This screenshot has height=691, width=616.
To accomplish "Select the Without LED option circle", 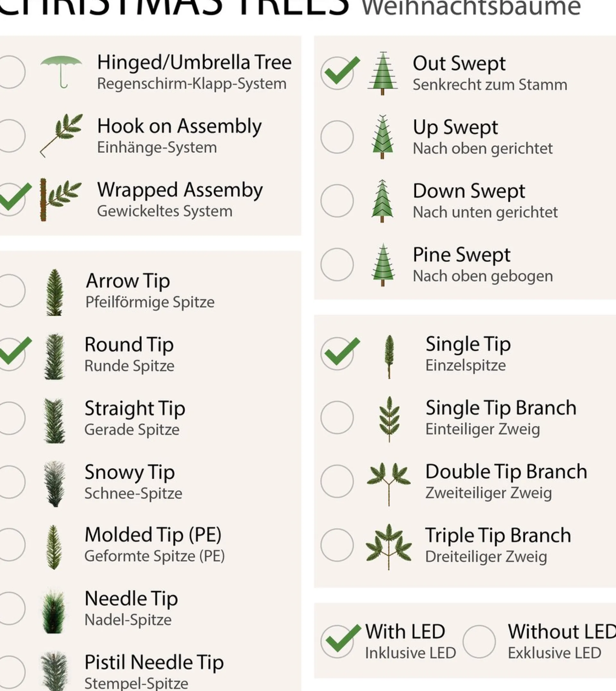I will click(479, 642).
